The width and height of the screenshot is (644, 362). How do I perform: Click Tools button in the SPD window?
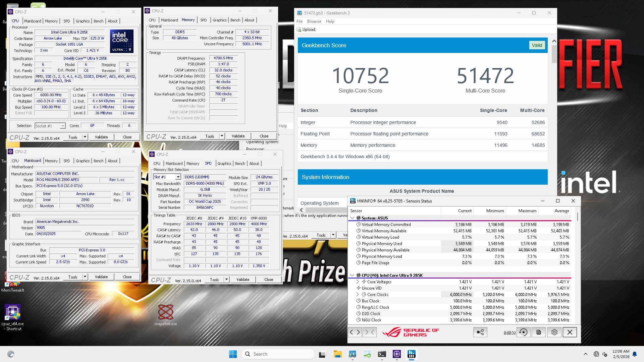[x=214, y=280]
